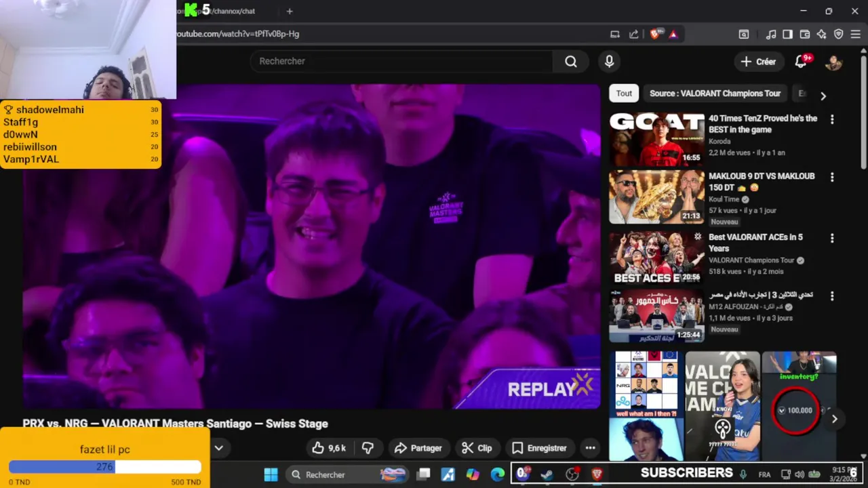868x488 pixels.
Task: Expand the video description chevron
Action: pos(219,448)
